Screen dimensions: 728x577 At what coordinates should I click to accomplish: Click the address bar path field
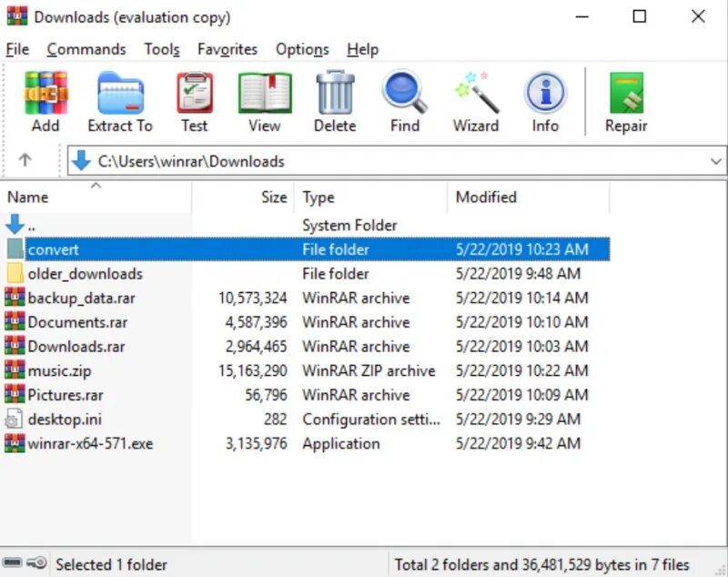point(397,161)
